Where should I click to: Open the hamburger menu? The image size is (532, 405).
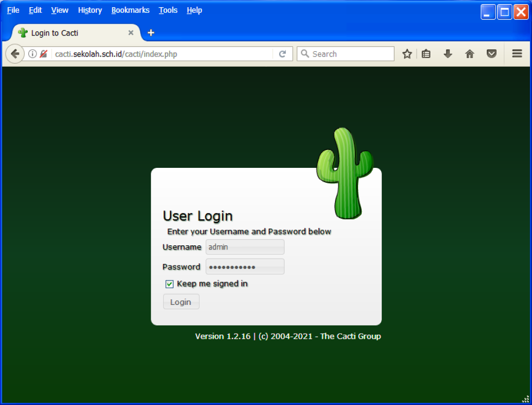pos(517,54)
